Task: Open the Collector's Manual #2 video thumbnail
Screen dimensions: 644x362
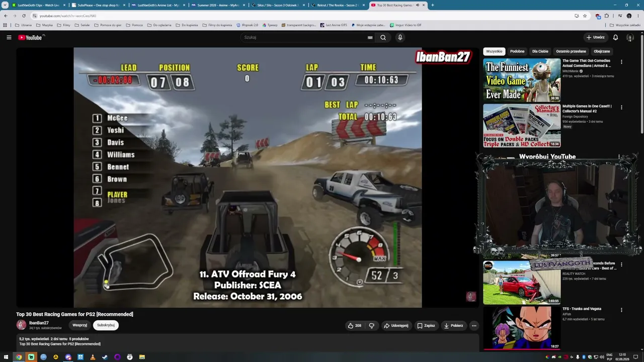Action: pos(522,126)
